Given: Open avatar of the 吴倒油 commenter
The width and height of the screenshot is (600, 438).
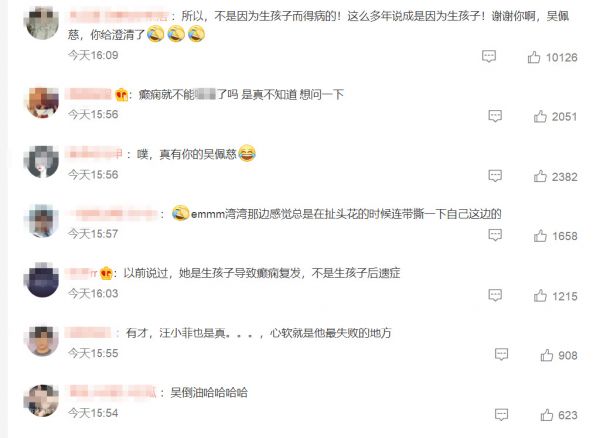Looking at the screenshot, I should 42,400.
